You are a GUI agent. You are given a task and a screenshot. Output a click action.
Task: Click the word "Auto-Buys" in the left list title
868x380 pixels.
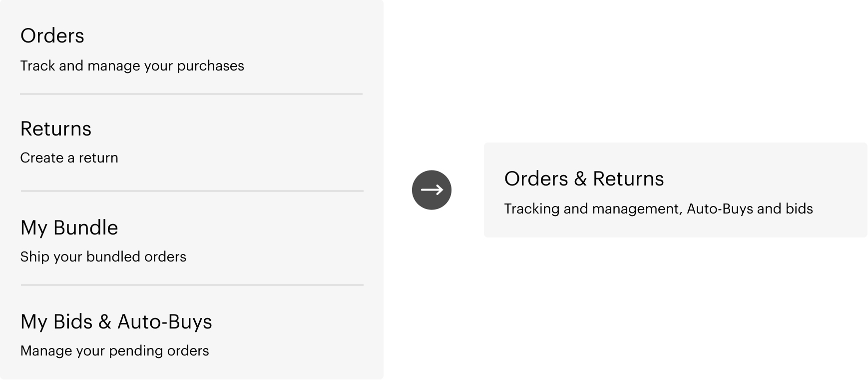pos(165,322)
